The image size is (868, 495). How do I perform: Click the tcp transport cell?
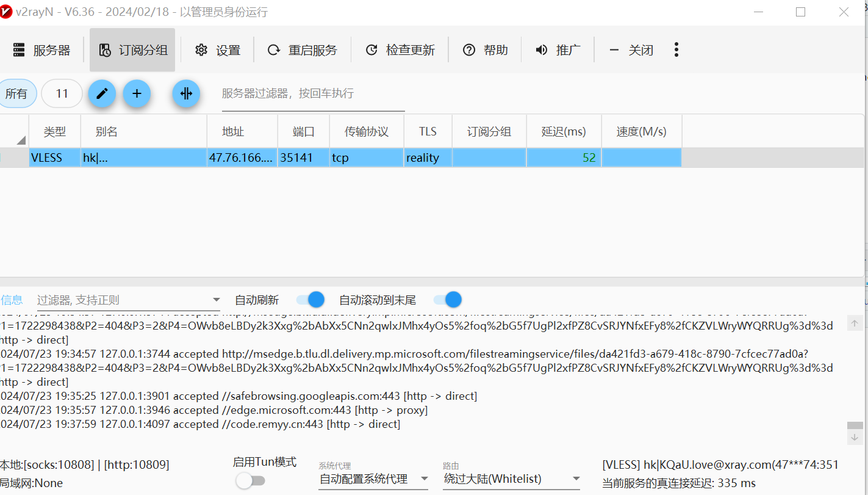[x=367, y=157]
